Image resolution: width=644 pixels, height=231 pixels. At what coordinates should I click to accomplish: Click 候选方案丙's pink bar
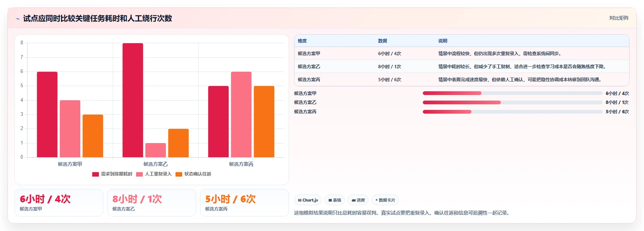[241, 114]
